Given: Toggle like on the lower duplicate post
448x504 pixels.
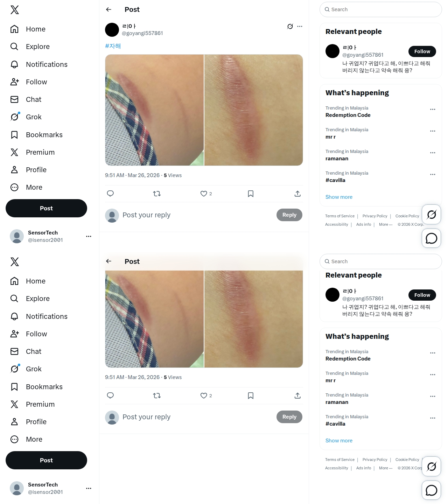Looking at the screenshot, I should tap(204, 395).
